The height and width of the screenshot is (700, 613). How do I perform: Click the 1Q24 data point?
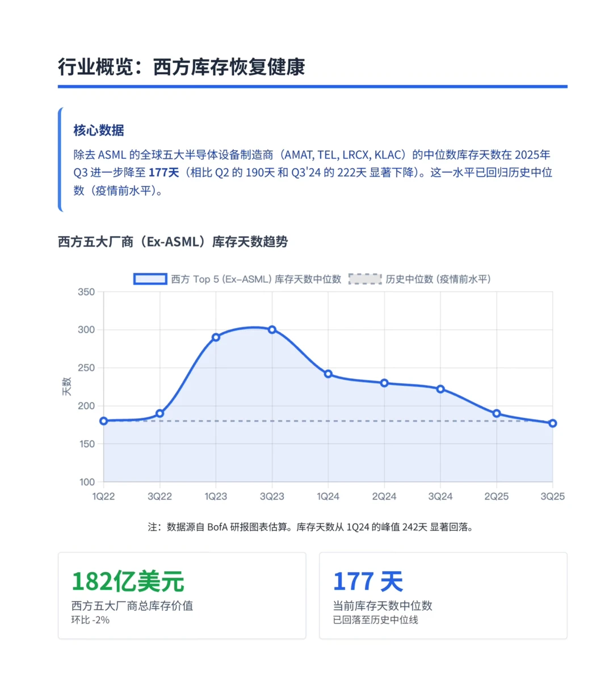(329, 374)
